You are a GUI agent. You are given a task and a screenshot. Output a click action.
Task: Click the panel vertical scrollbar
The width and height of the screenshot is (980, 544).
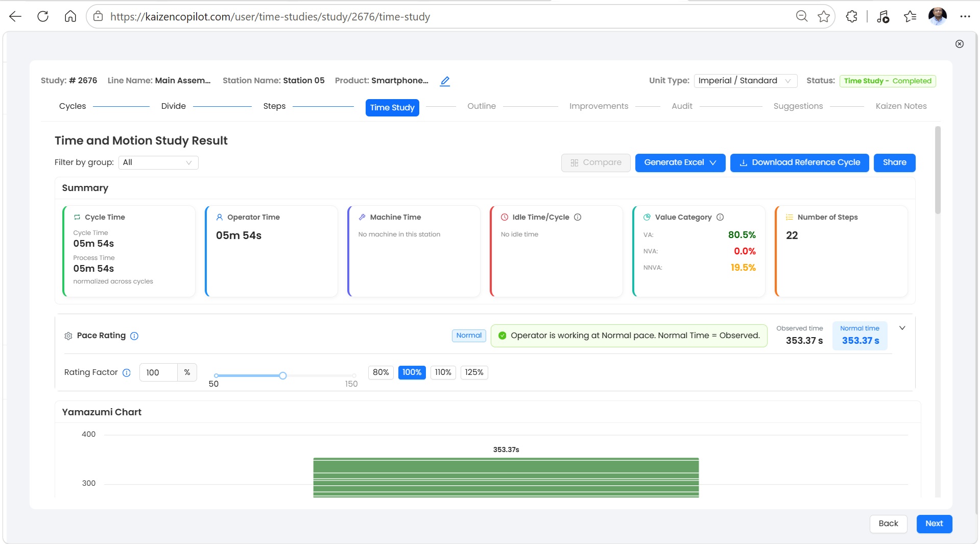[938, 170]
